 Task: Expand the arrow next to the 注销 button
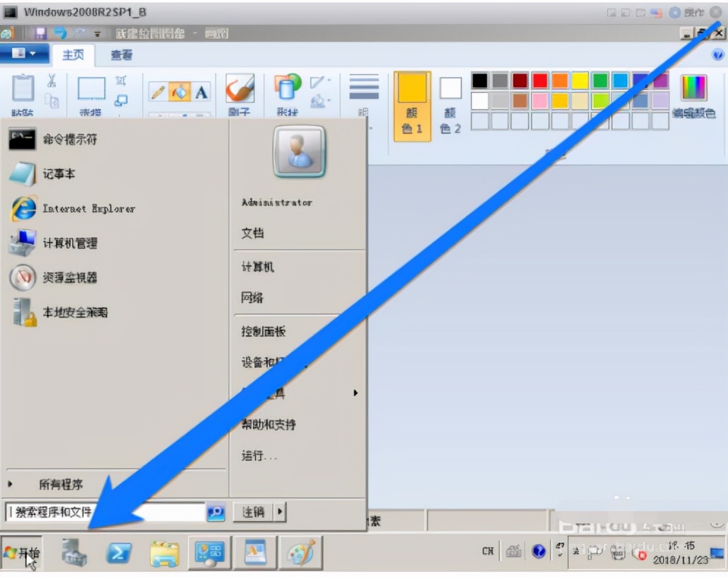point(280,512)
